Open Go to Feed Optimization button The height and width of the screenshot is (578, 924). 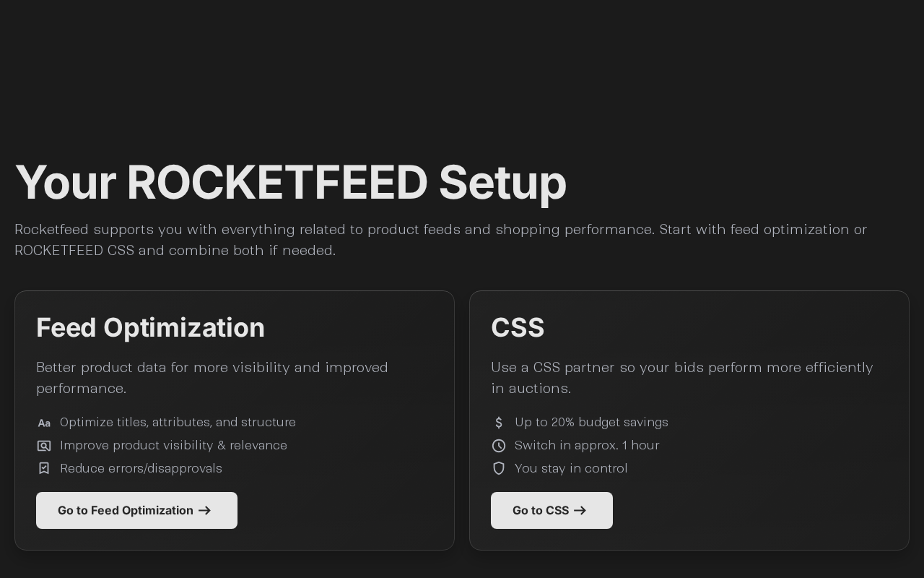(136, 510)
